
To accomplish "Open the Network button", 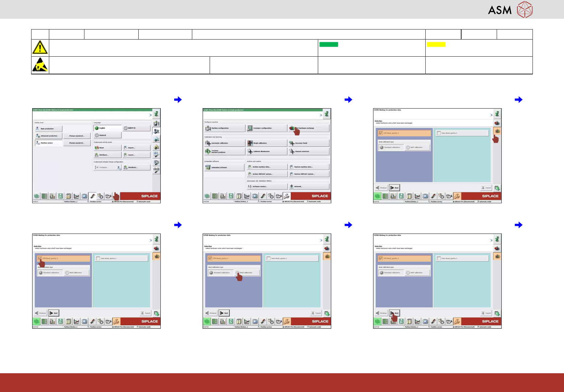I will (x=309, y=187).
